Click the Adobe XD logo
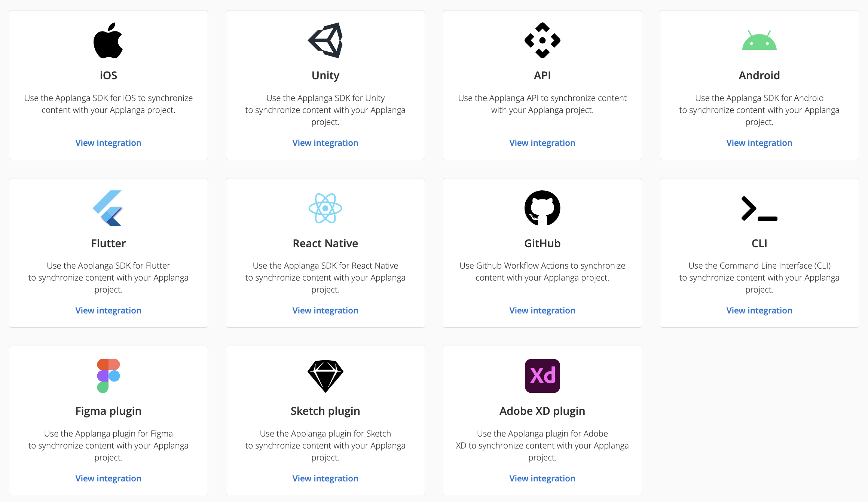 [542, 376]
